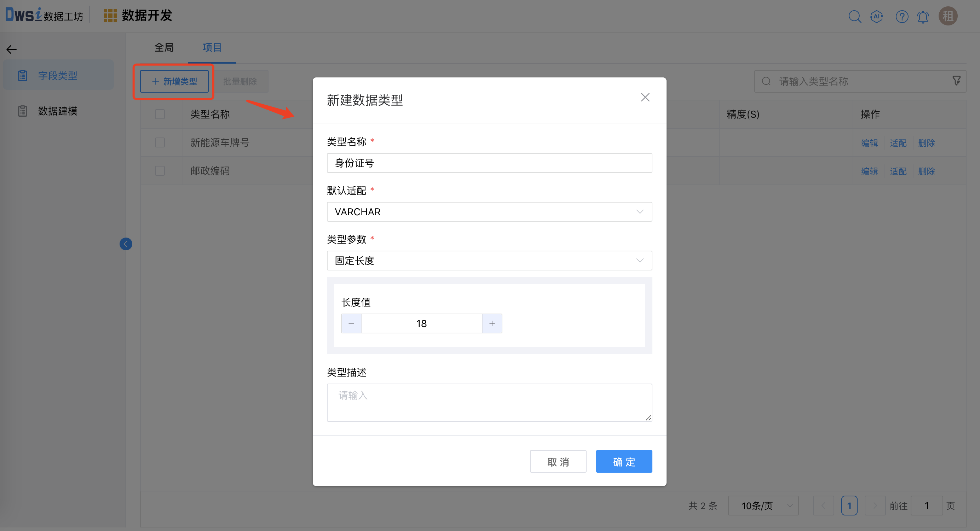Open the AI assistant icon
This screenshot has width=980, height=531.
point(877,17)
